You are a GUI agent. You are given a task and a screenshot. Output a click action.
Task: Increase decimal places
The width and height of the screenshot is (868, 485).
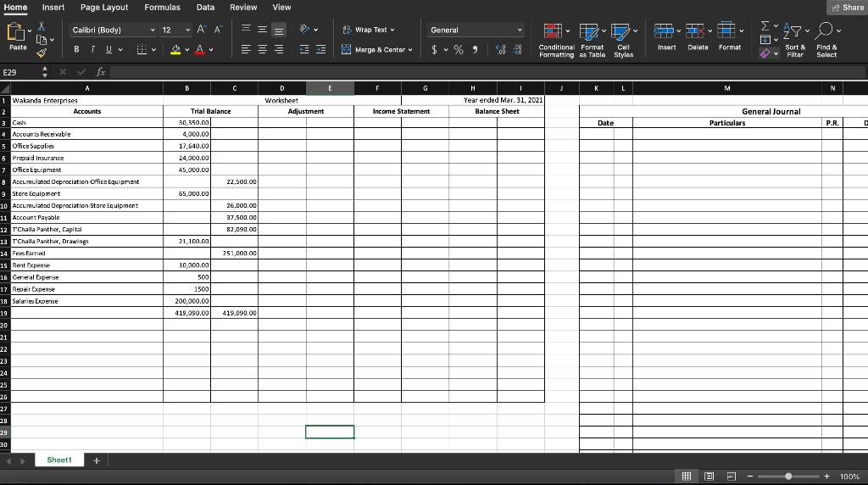pos(500,50)
